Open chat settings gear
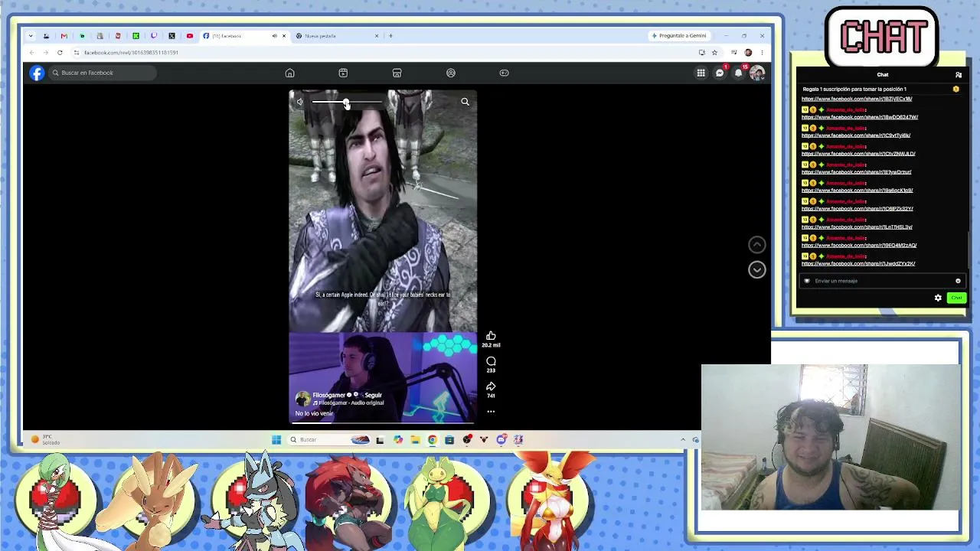 [938, 298]
